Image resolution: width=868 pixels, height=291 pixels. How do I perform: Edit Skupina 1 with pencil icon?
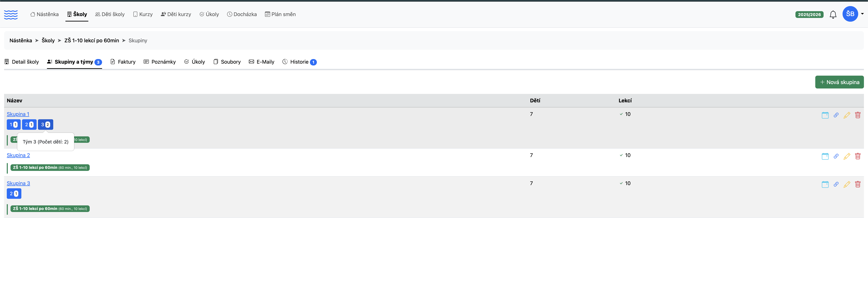(847, 115)
